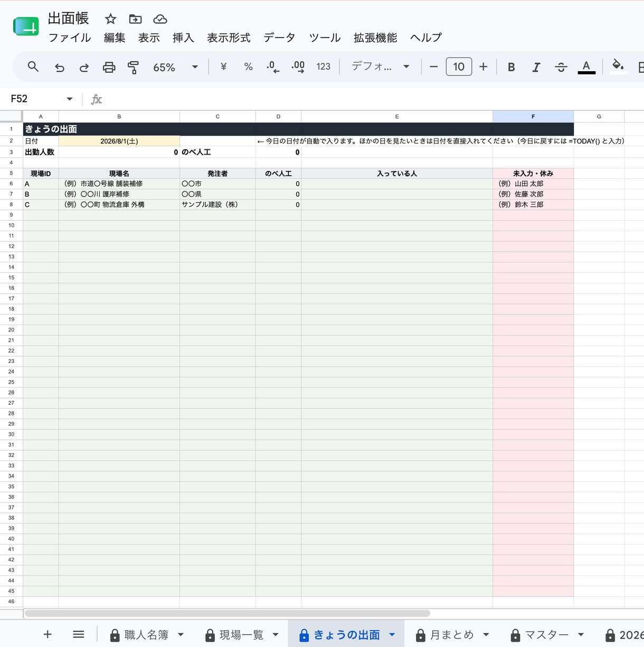Switch to the 月まとめ sheet tab
Screen dimensions: 644x647
pyautogui.click(x=452, y=635)
